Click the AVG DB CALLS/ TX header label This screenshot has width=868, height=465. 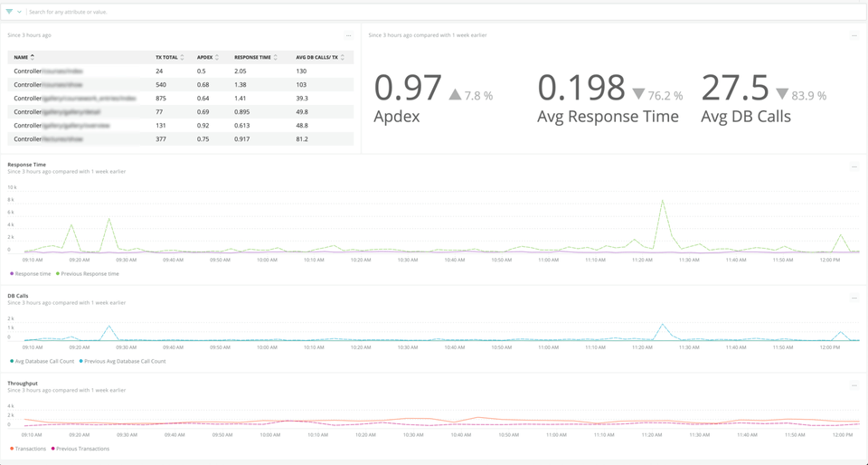(316, 58)
